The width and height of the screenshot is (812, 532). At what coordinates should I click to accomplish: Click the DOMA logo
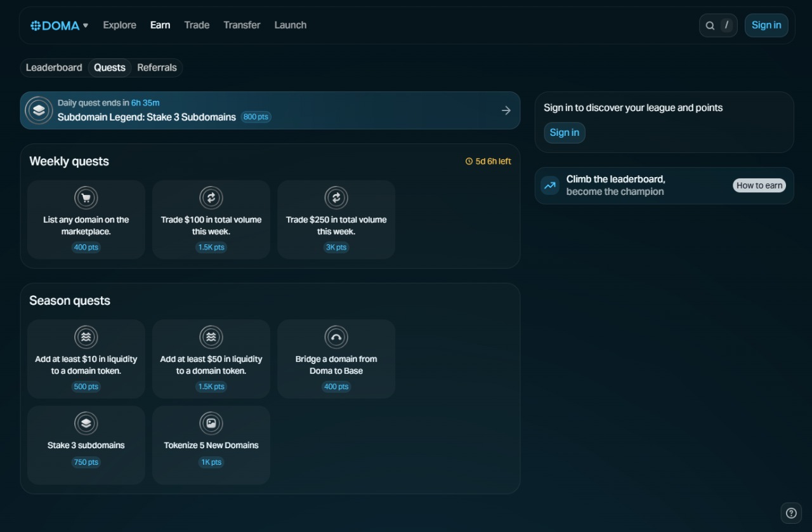pyautogui.click(x=55, y=25)
